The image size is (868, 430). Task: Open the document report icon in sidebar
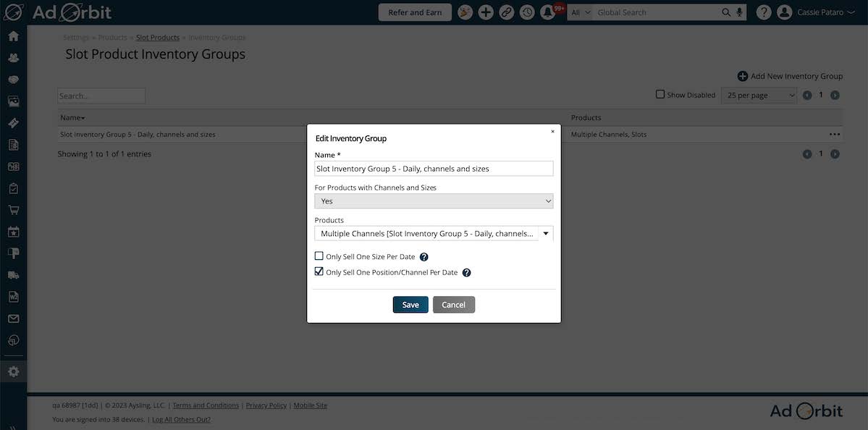[13, 145]
